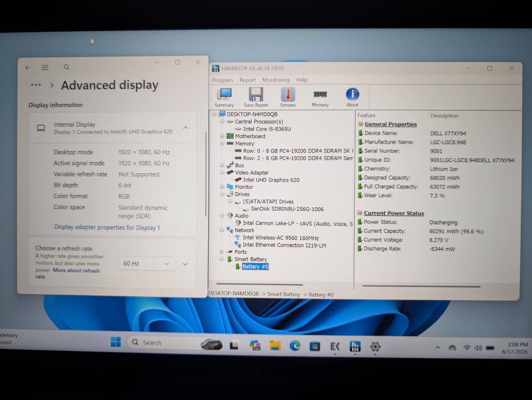Open Display adapter properties for Display 1
The height and width of the screenshot is (400, 532).
click(107, 228)
